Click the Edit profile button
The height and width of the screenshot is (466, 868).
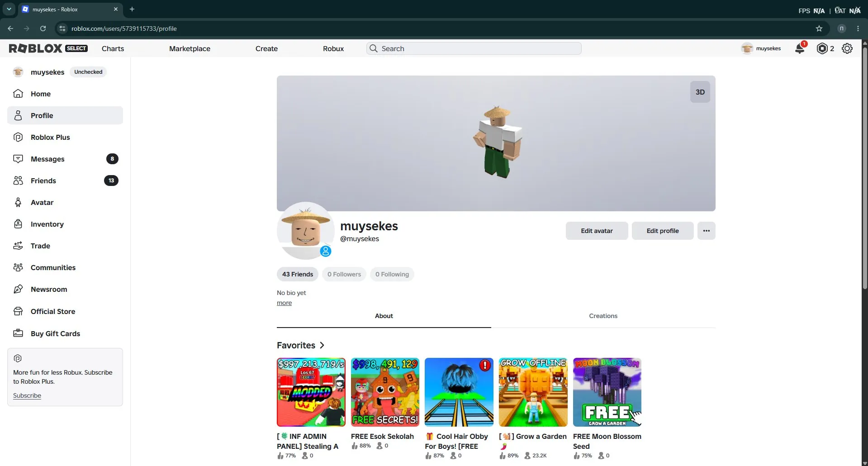663,231
